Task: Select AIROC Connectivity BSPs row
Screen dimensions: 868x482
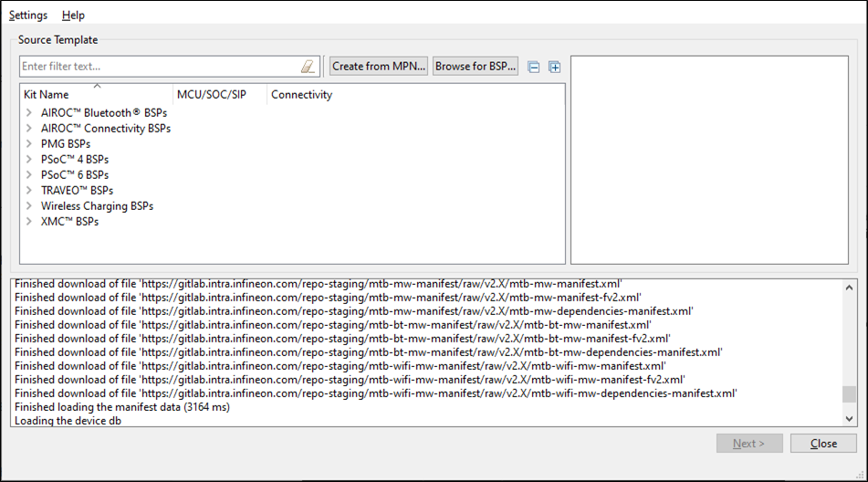Action: pos(106,128)
